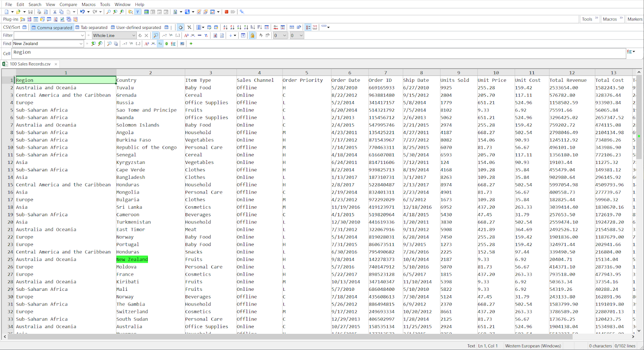Click the red Stop macro icon

(226, 12)
